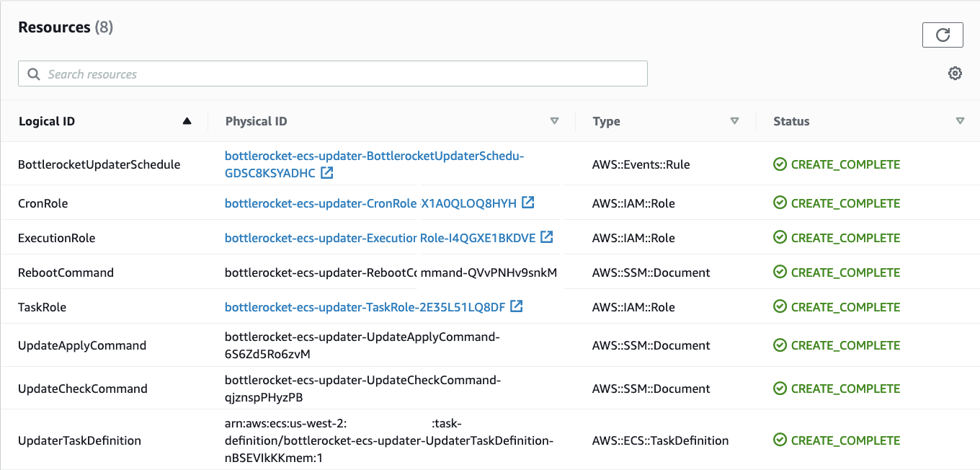Select the ExecutionRole logical ID cell
Screen dimensions: 980x470
56,238
